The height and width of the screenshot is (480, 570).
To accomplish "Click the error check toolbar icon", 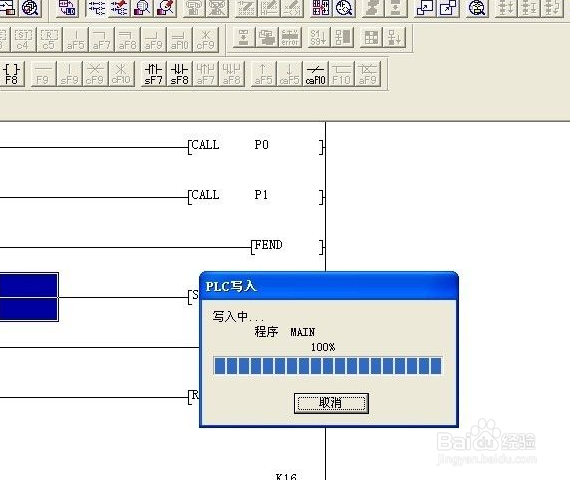I will (290, 37).
